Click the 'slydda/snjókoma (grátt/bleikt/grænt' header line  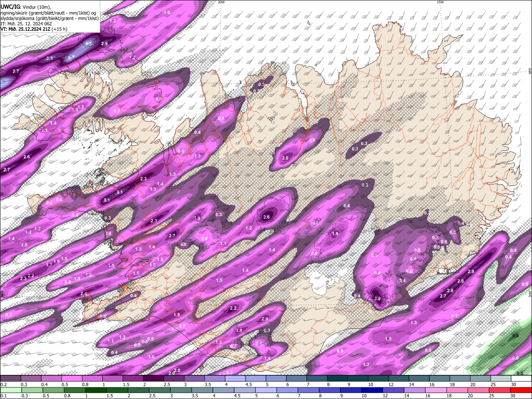49,18
